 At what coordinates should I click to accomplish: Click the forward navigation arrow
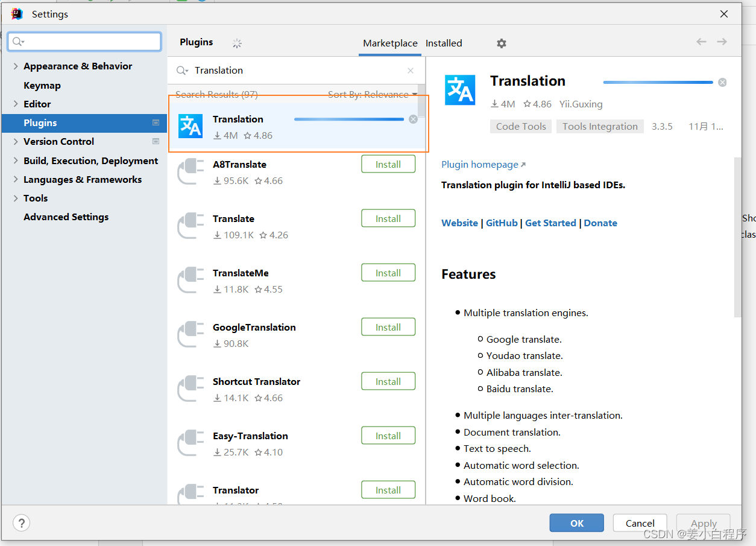click(x=722, y=42)
